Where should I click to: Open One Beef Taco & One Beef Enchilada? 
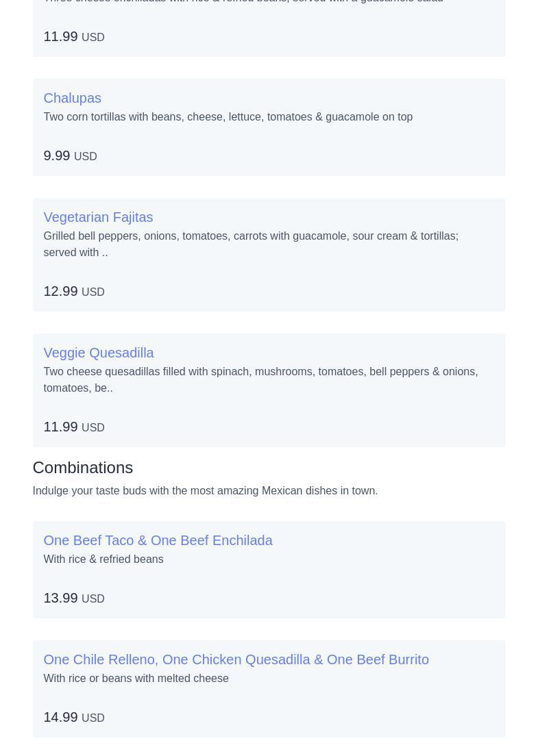click(x=158, y=540)
